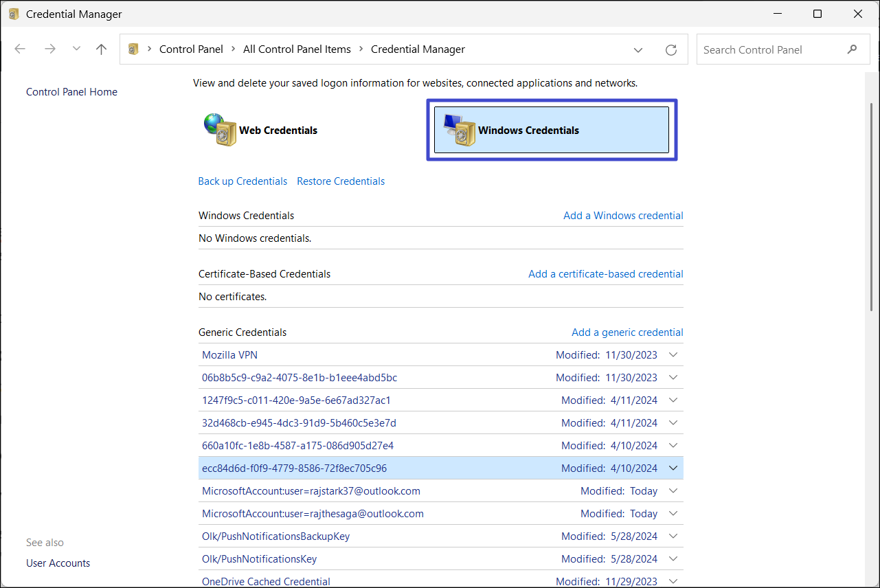Click the vertical scrollbar on the right
The image size is (880, 588).
click(872, 206)
